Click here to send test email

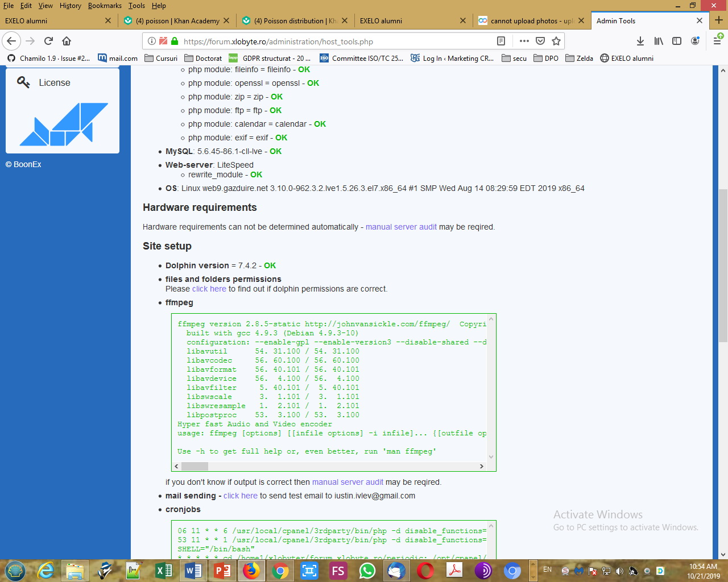pyautogui.click(x=240, y=496)
